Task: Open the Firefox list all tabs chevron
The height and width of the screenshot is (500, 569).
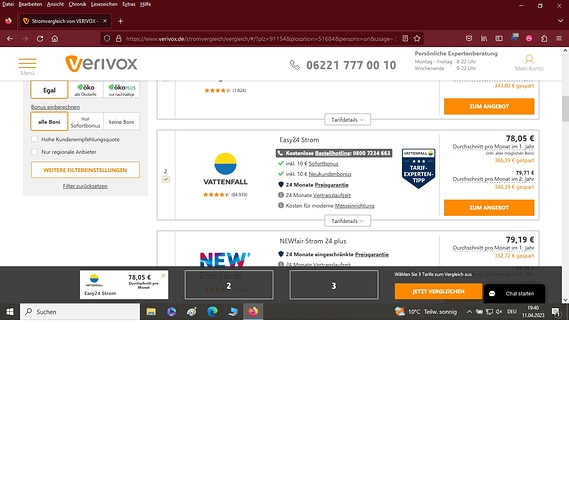Action: coord(560,21)
